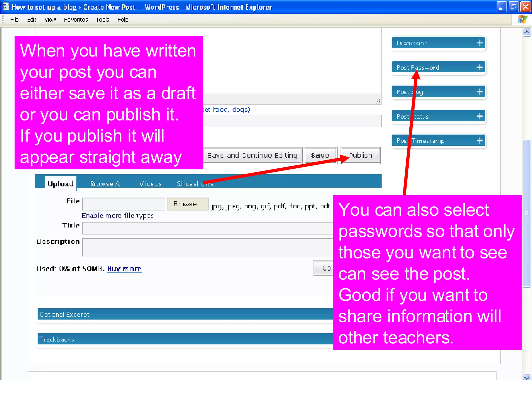Click the partially hidden Upload submit button
532x399 pixels.
(x=323, y=268)
